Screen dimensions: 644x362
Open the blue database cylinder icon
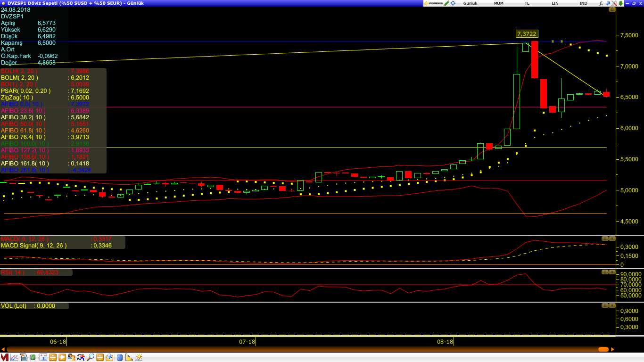pos(119,357)
